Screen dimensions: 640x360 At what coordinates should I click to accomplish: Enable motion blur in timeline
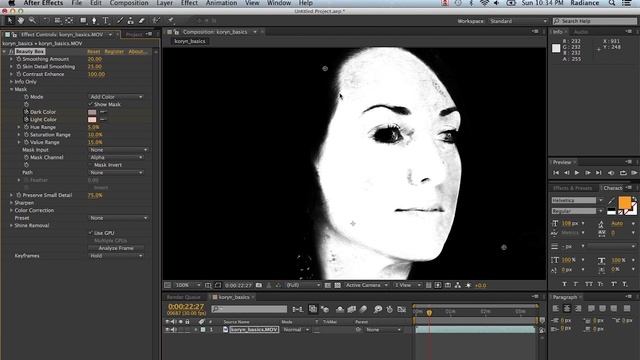click(363, 309)
